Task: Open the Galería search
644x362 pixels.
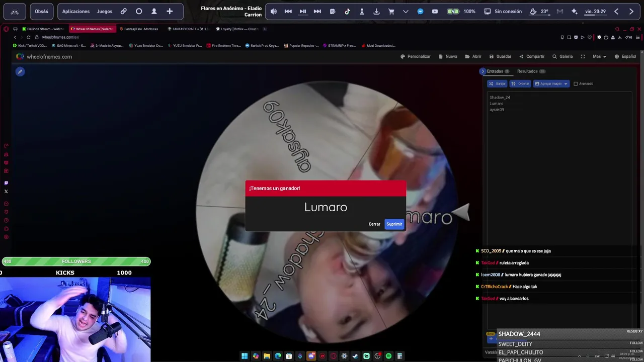Action: tap(562, 57)
